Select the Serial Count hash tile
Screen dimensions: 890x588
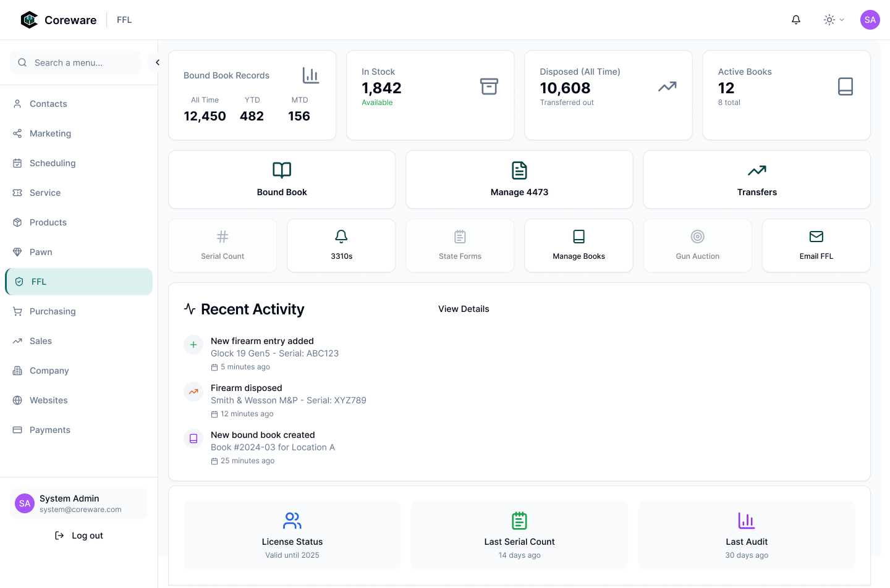(222, 245)
